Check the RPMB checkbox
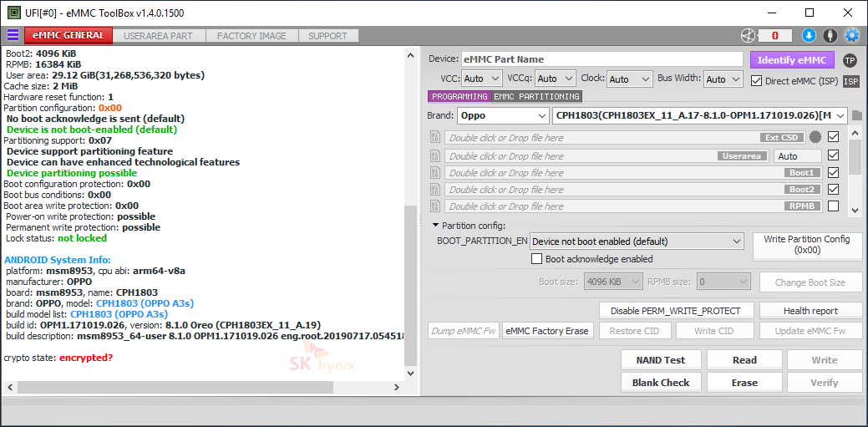This screenshot has width=868, height=427. pyautogui.click(x=833, y=206)
